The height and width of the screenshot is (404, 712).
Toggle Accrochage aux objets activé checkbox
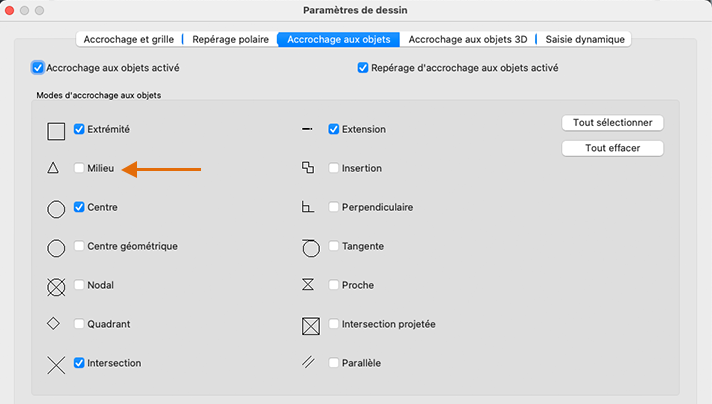click(38, 68)
